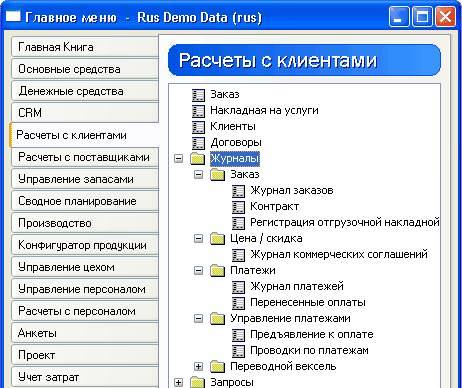
Task: Open Расчеты с персоналом tab
Action: coord(85,311)
